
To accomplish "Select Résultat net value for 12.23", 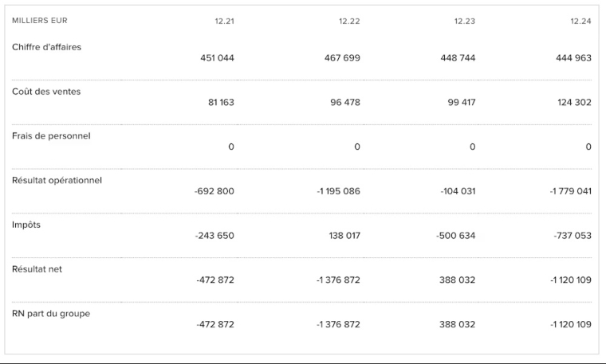I will coord(458,280).
